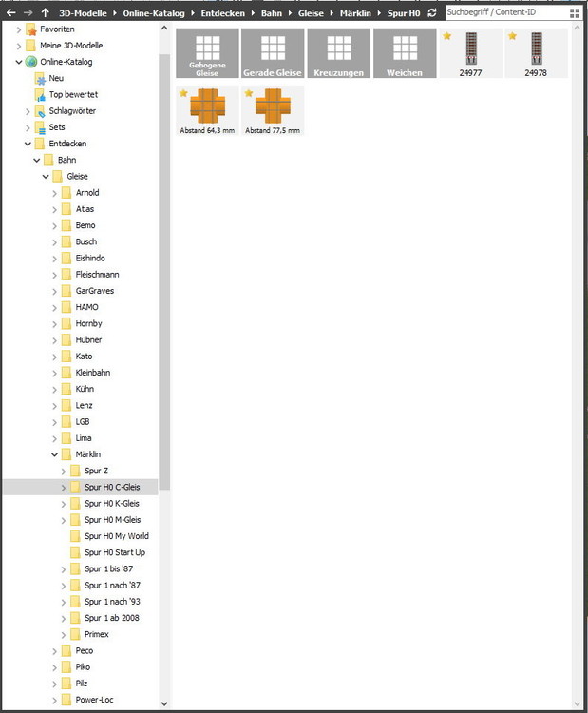
Task: Click the Top bewertet thumbs-up icon
Action: (40, 95)
